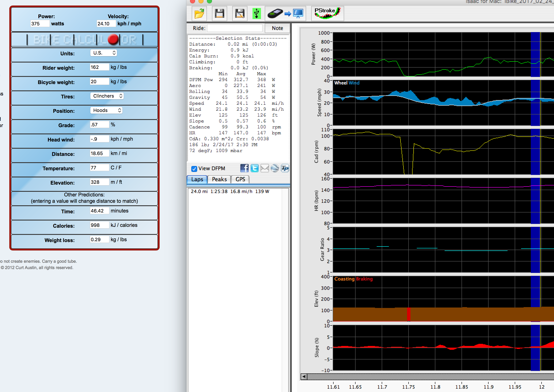Click the red ball in Bike Calculator logo
The image size is (554, 392).
click(x=113, y=39)
